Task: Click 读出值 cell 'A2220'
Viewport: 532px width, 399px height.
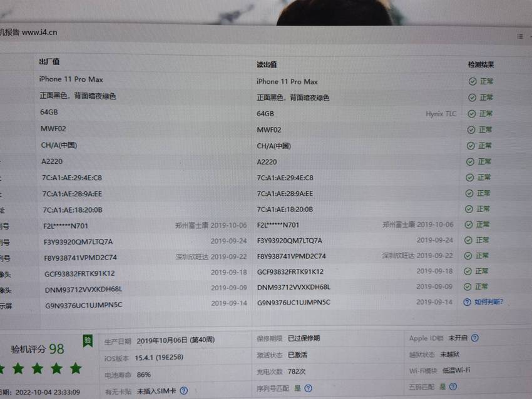Action: click(267, 162)
